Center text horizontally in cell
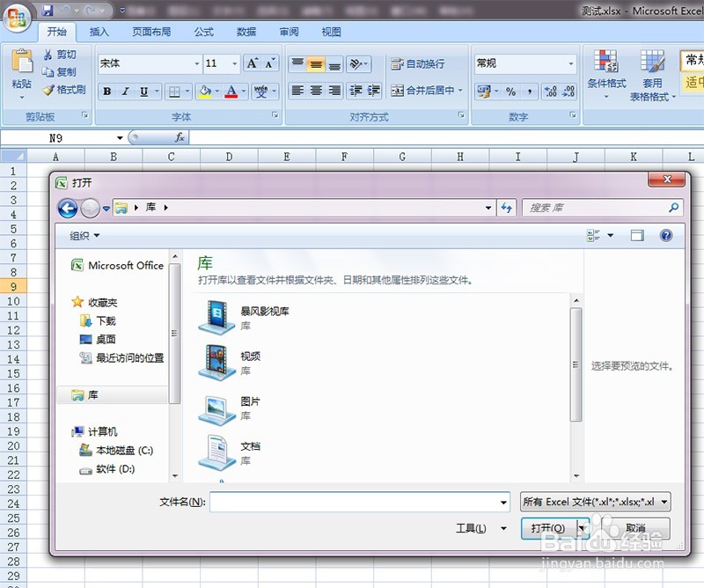Screen dimensions: 704x588 tap(316, 91)
